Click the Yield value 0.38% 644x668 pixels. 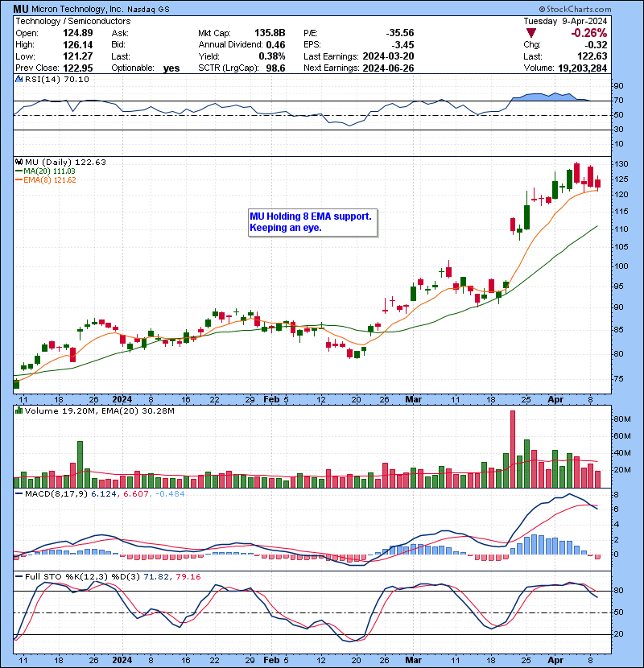coord(272,56)
